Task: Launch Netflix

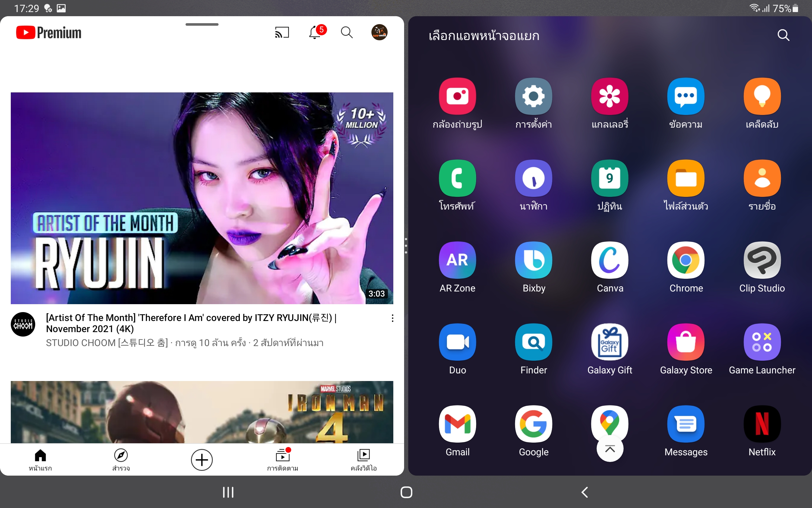Action: tap(762, 424)
